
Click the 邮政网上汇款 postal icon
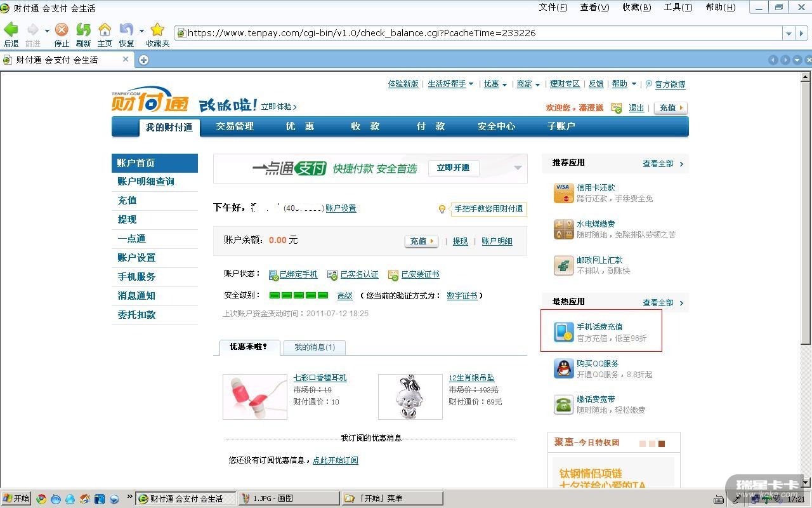click(x=563, y=265)
